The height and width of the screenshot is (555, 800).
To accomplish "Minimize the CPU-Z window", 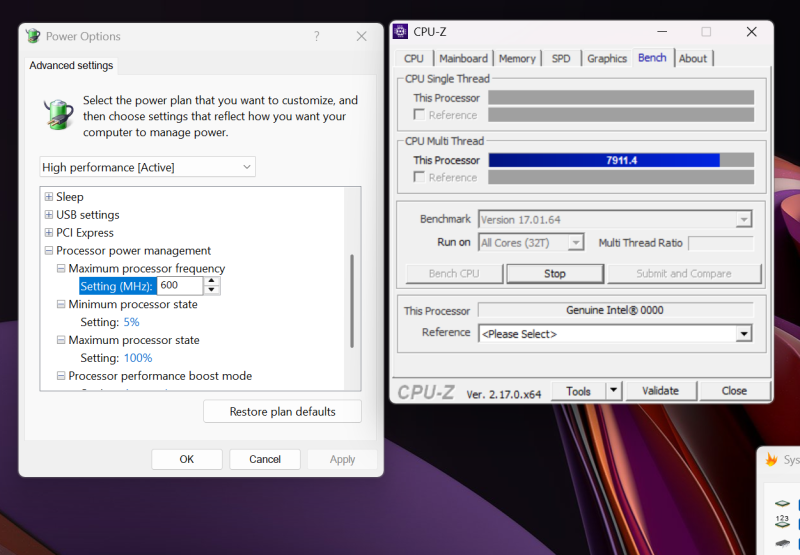I will [662, 32].
